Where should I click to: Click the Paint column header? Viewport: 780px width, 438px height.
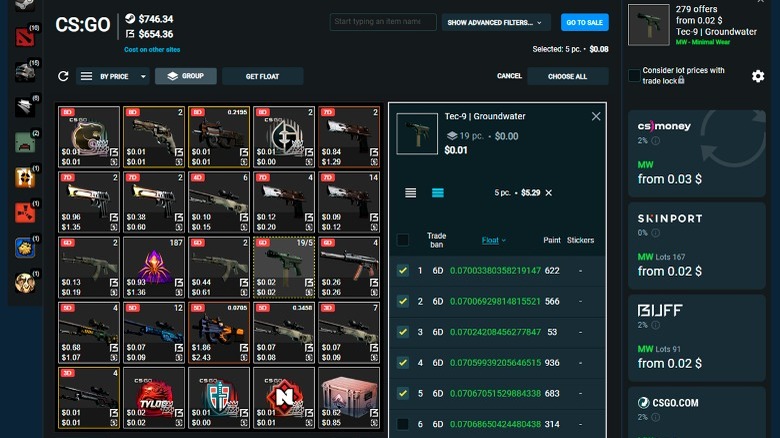(x=552, y=240)
